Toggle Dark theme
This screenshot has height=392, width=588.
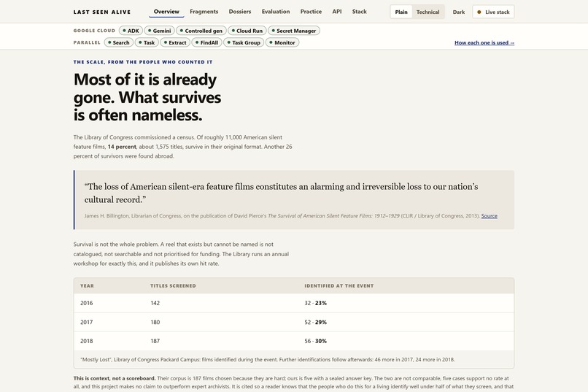pyautogui.click(x=459, y=12)
